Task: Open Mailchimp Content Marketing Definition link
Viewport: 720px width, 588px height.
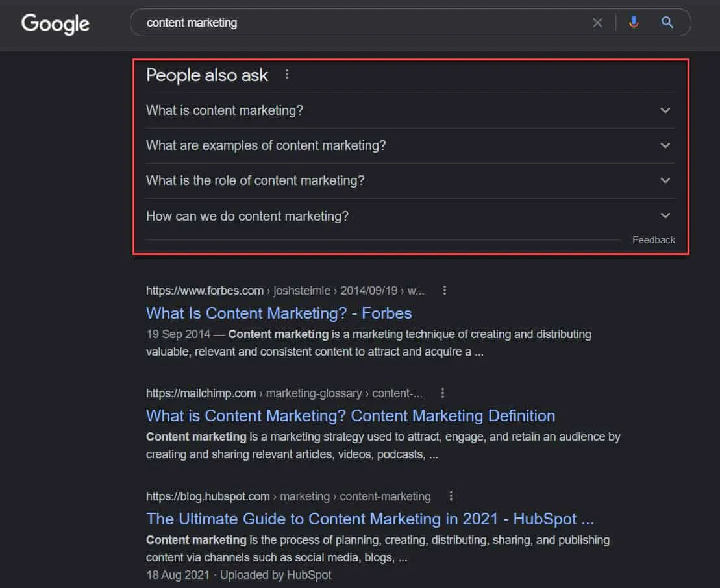Action: pos(350,415)
